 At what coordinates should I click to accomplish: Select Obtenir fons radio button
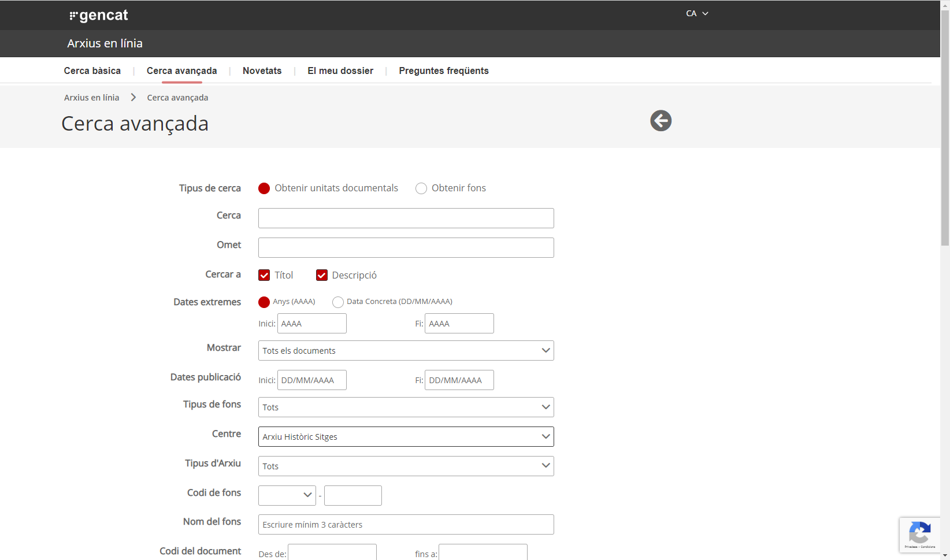(x=421, y=188)
